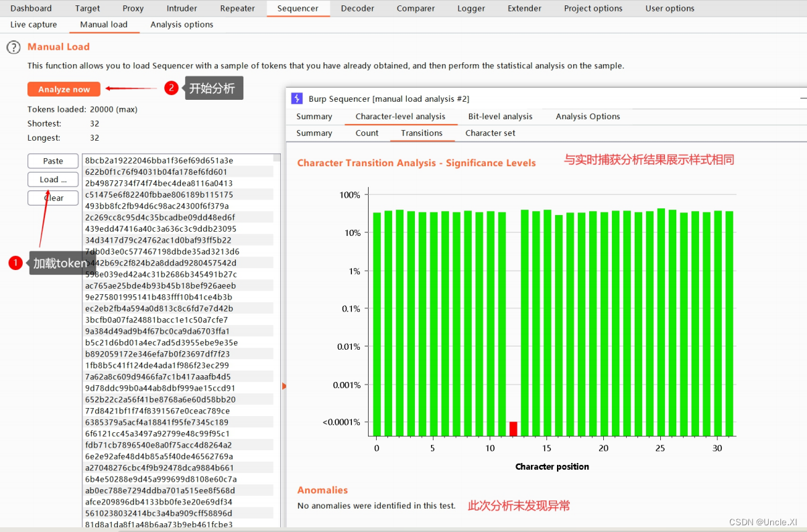Switch to the Bit-level analysis tab
Screen dimensions: 807x532
pos(500,116)
